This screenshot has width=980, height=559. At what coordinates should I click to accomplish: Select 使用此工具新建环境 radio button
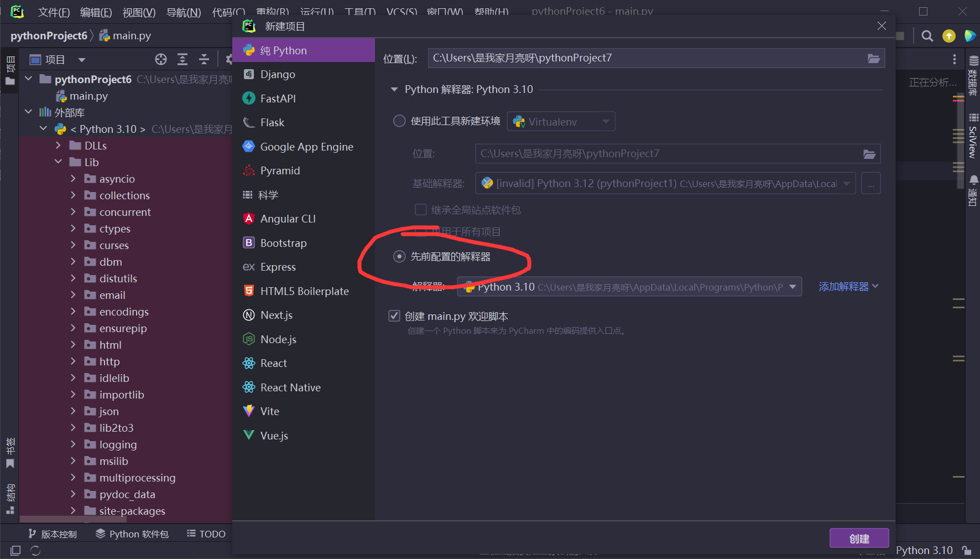click(399, 121)
